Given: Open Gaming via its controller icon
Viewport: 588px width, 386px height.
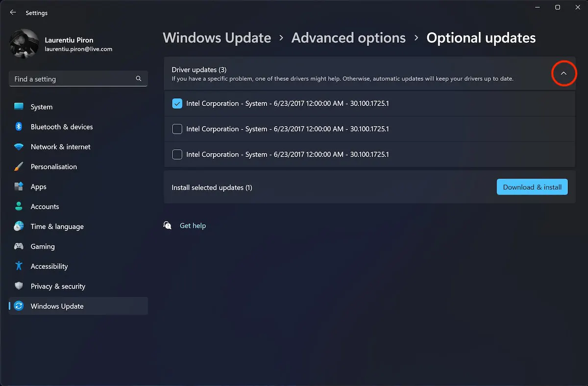Looking at the screenshot, I should (19, 246).
